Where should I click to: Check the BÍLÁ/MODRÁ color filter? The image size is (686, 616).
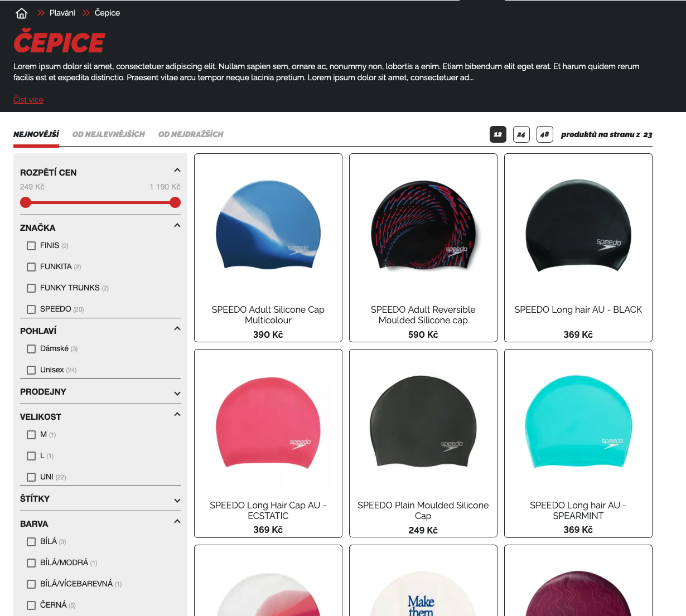pos(31,563)
